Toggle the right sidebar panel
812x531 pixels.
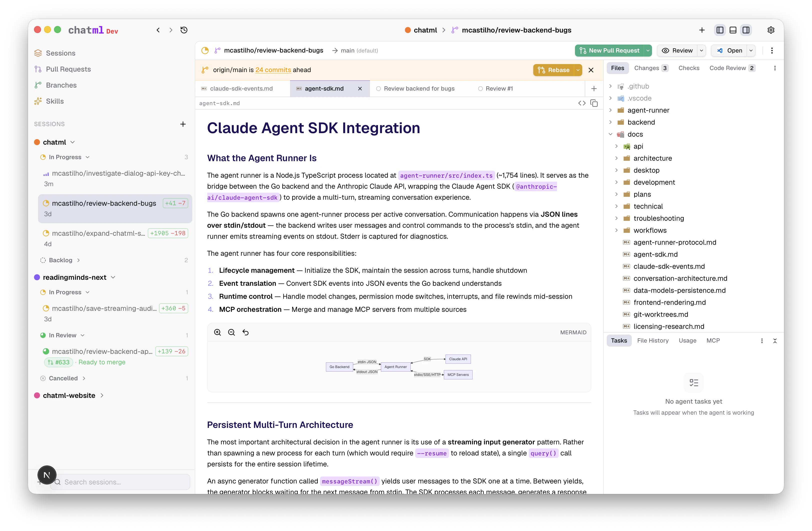coord(746,30)
